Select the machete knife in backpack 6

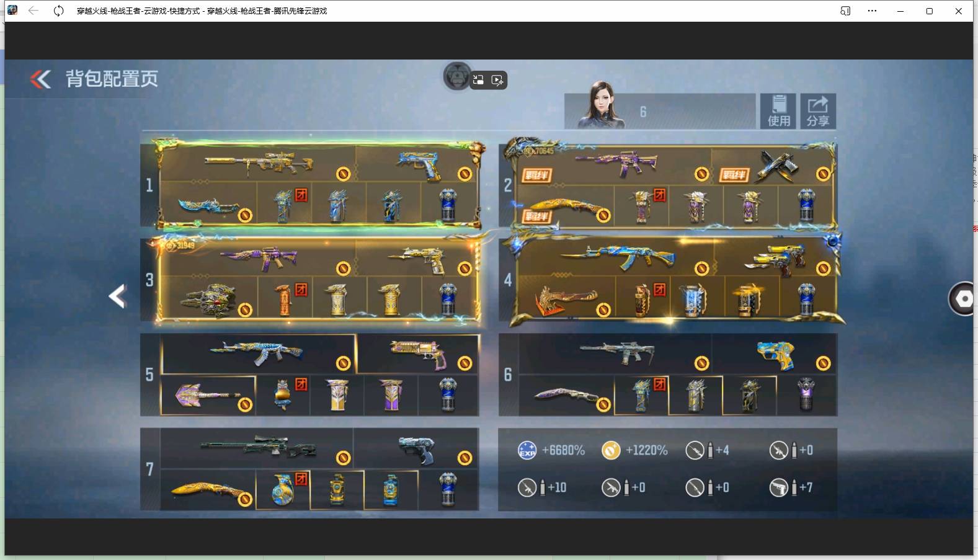point(566,395)
